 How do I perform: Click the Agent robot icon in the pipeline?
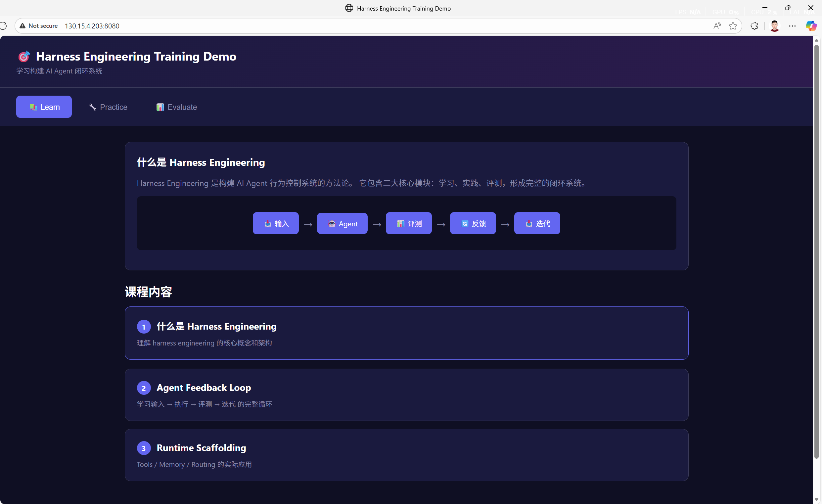[x=332, y=223]
